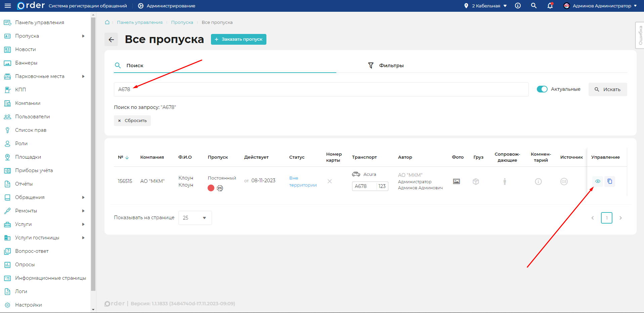Click the Заказать пропуск button
644x313 pixels.
pyautogui.click(x=239, y=39)
